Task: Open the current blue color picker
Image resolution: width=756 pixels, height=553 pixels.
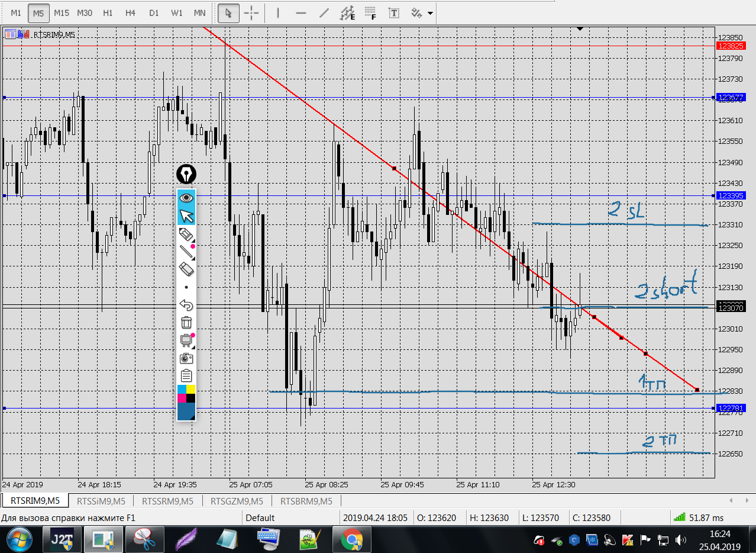Action: tap(186, 411)
